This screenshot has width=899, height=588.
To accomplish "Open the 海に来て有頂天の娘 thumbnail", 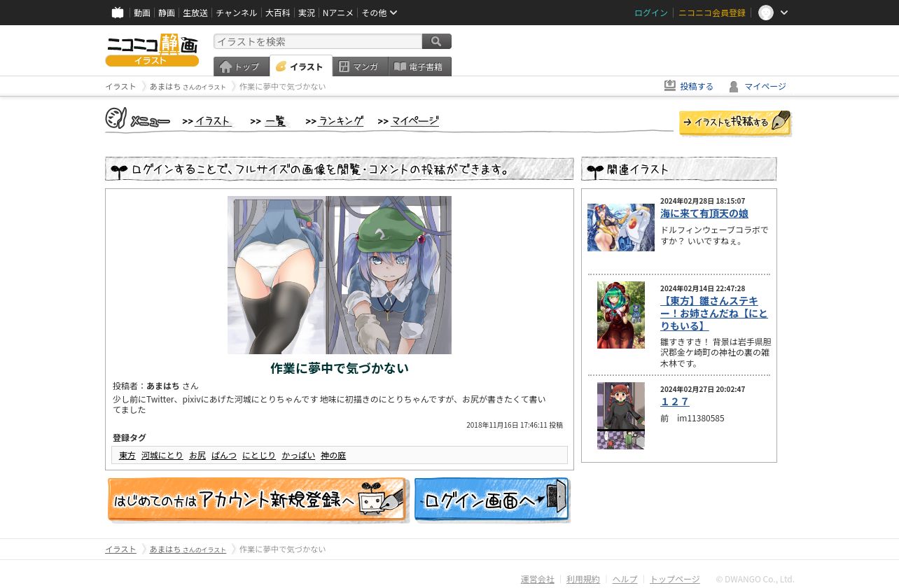I will pos(621,227).
